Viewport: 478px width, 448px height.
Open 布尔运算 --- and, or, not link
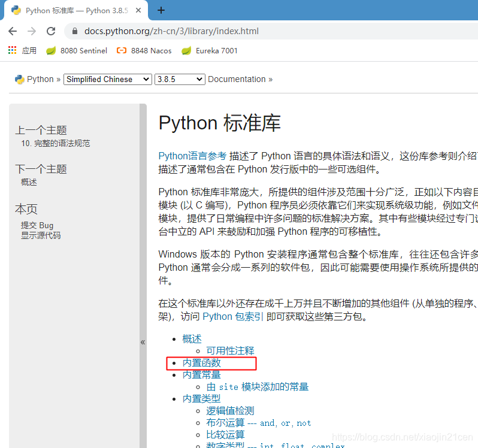pos(259,423)
